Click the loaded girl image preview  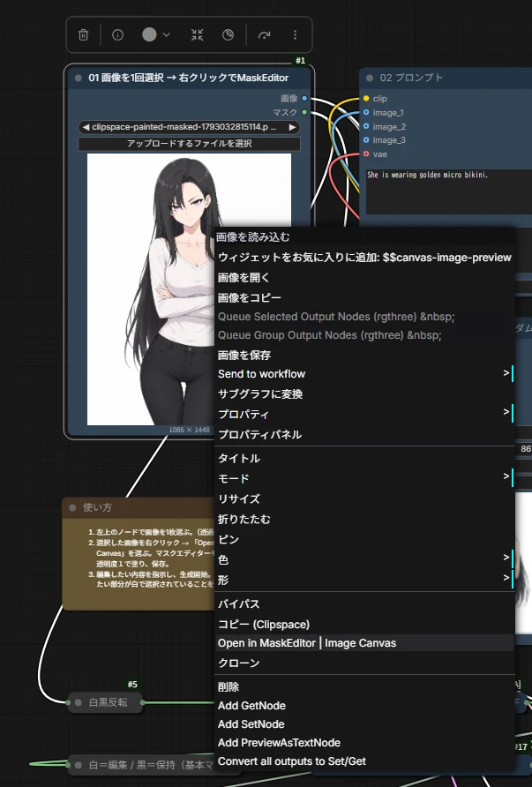click(x=151, y=289)
